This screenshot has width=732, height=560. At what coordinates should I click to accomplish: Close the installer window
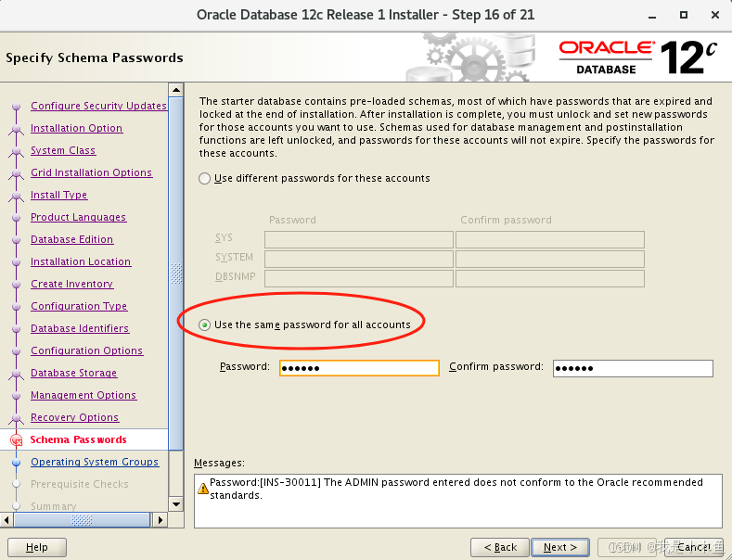714,15
